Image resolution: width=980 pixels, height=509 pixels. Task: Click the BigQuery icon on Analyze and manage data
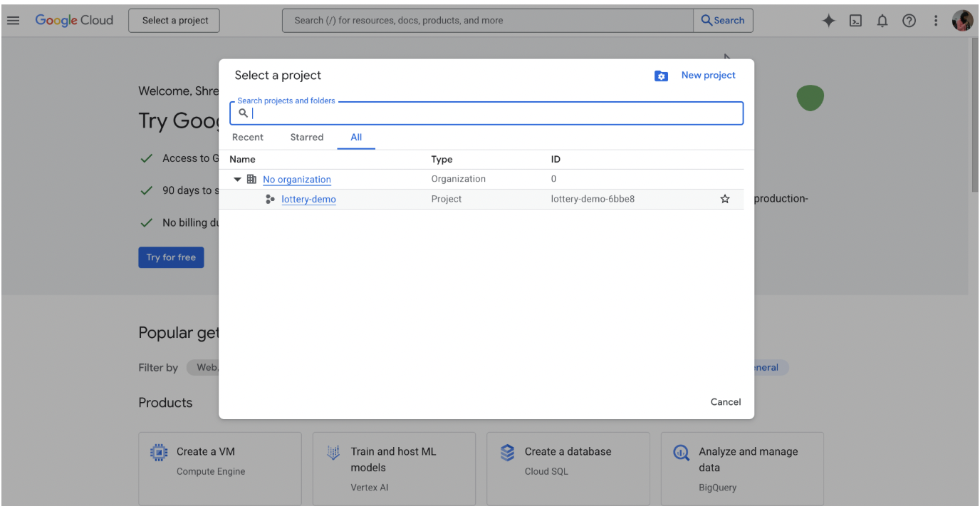(682, 452)
